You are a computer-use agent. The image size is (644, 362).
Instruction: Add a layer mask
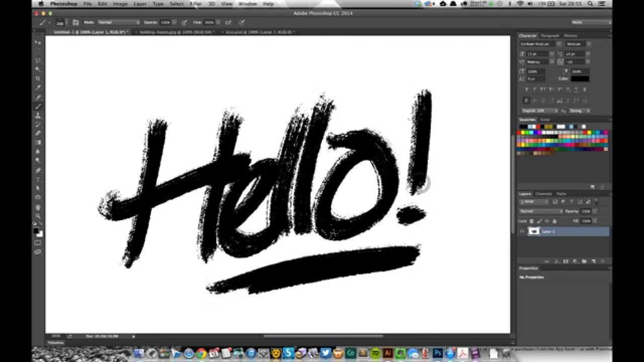(x=566, y=261)
